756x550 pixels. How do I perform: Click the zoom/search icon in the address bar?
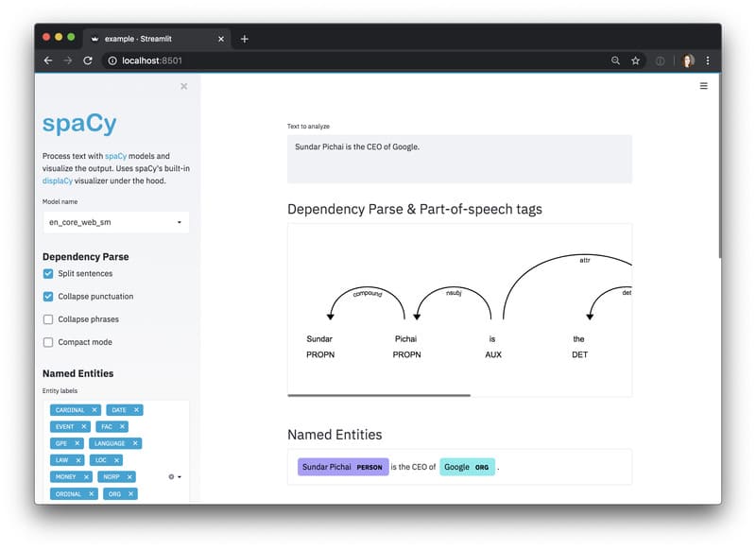[614, 60]
